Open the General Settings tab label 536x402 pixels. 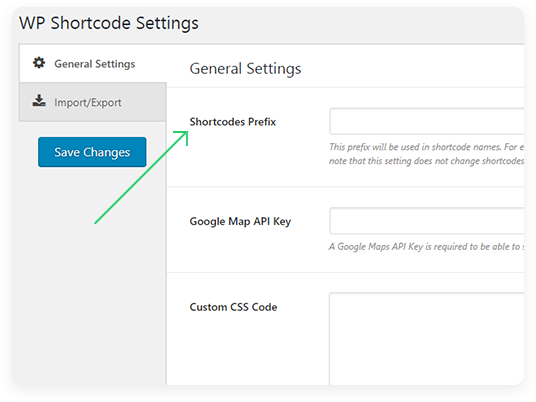(x=95, y=64)
